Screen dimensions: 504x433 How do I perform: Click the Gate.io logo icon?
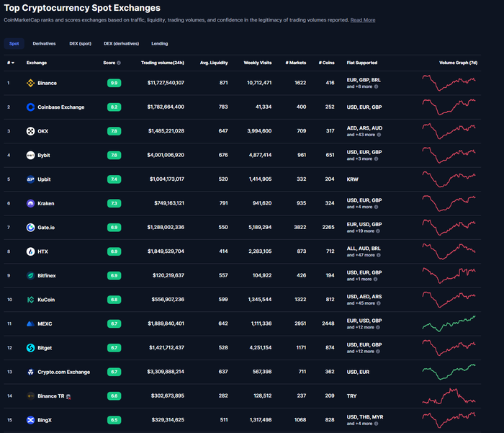click(x=30, y=228)
